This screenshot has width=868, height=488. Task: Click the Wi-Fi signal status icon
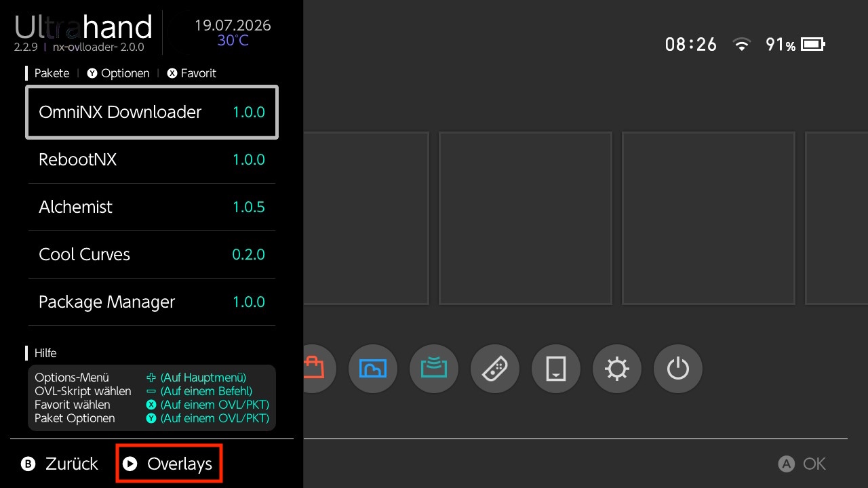point(743,45)
